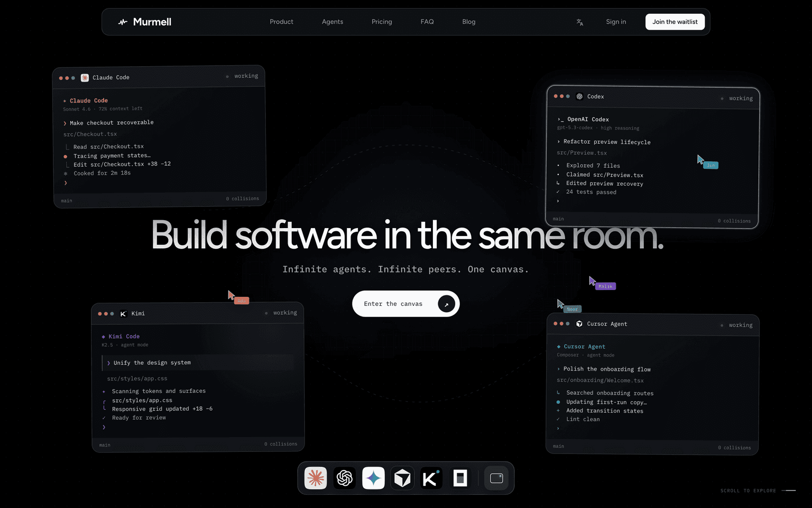Open the Agents nav item
Viewport: 812px width, 508px height.
pyautogui.click(x=333, y=22)
